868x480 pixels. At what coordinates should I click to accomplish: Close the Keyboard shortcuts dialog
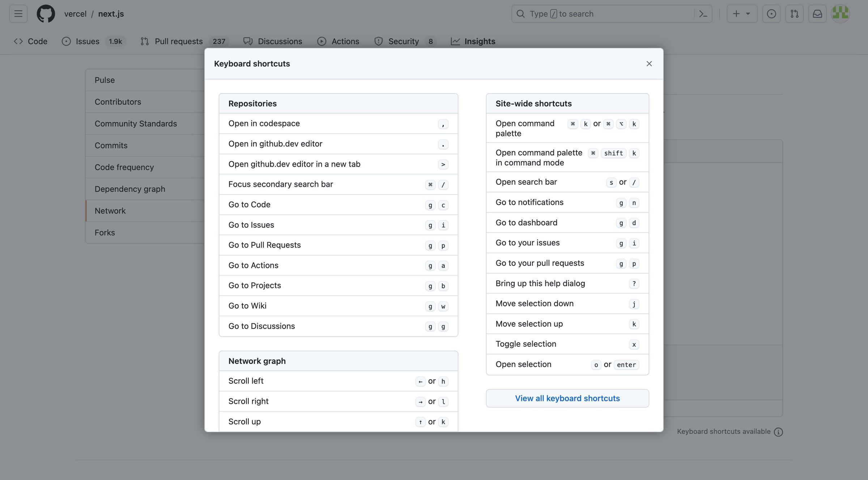click(649, 64)
